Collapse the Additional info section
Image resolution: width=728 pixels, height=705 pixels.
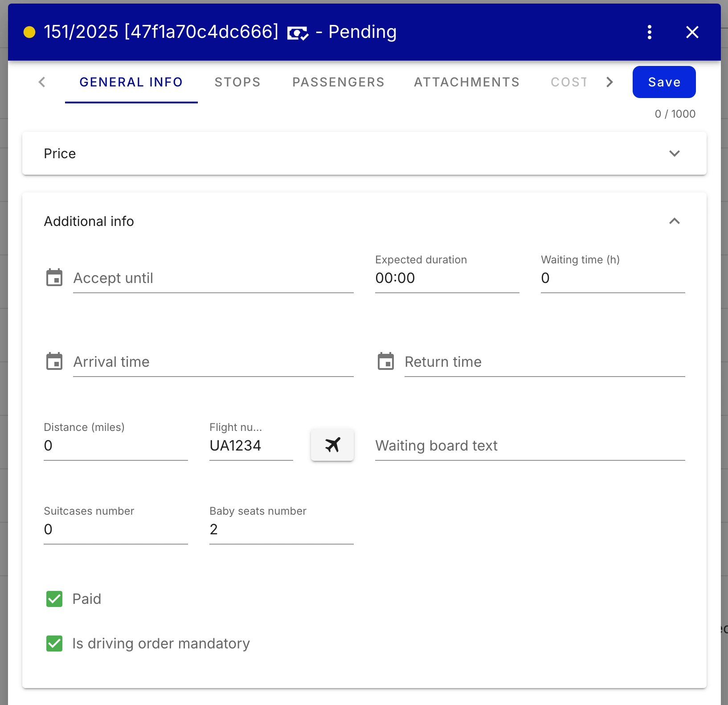674,221
